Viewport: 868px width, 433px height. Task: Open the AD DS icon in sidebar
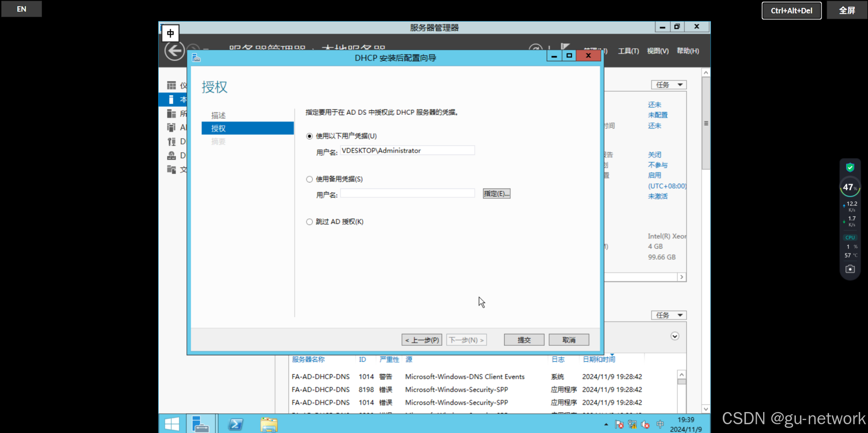coord(171,127)
